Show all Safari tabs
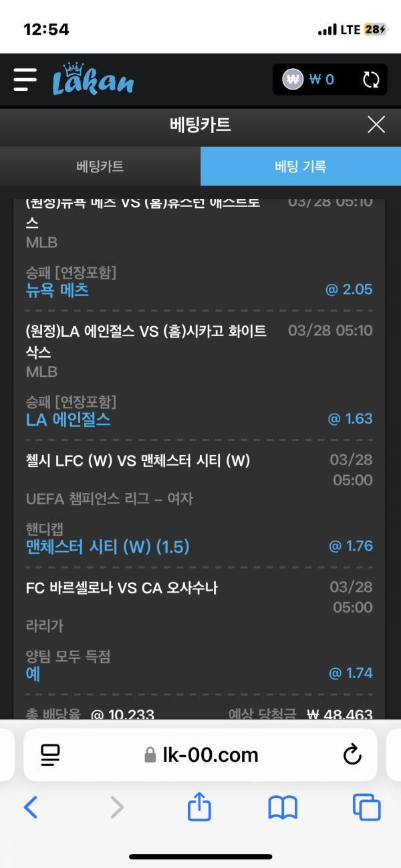 point(366,808)
